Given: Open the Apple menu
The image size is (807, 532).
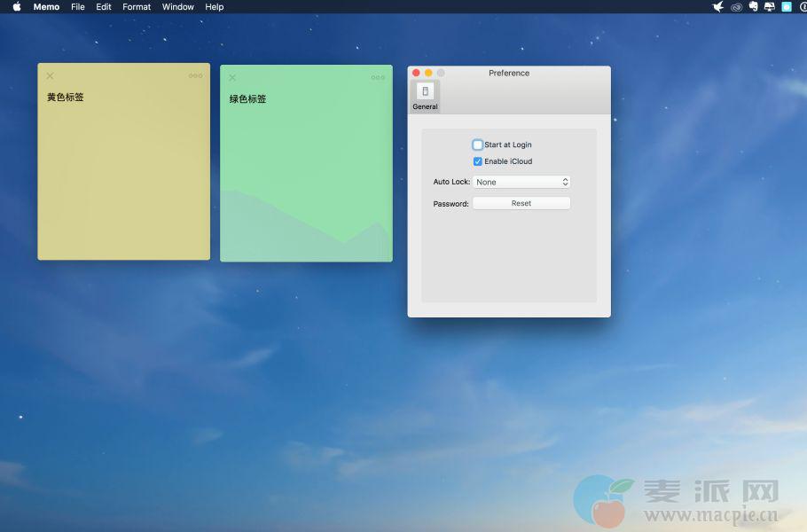Looking at the screenshot, I should click(x=17, y=7).
